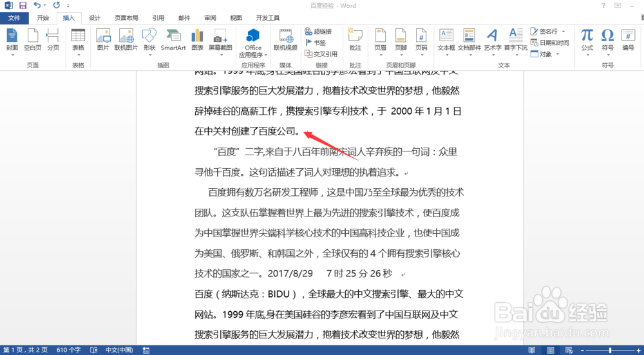Adjust the zoom slider handle

pyautogui.click(x=611, y=350)
